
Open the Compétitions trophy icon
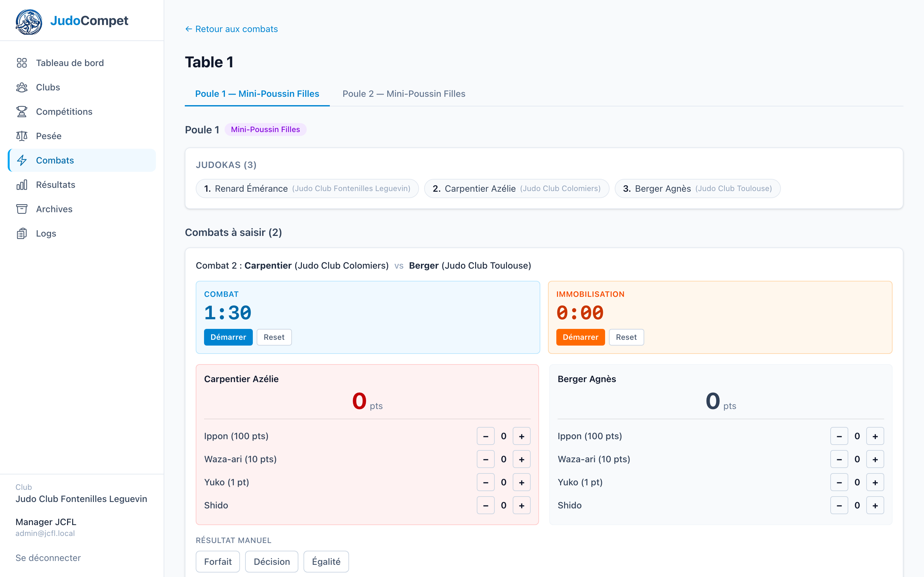[22, 112]
